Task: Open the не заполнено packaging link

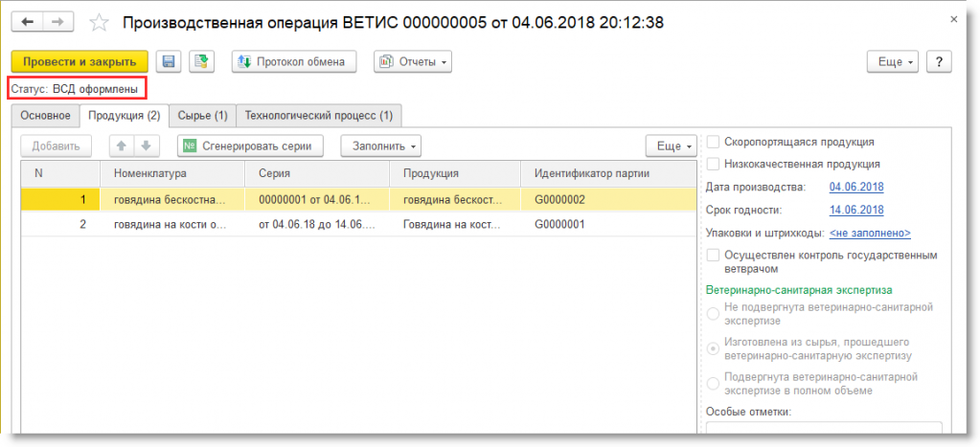Action: (x=869, y=233)
